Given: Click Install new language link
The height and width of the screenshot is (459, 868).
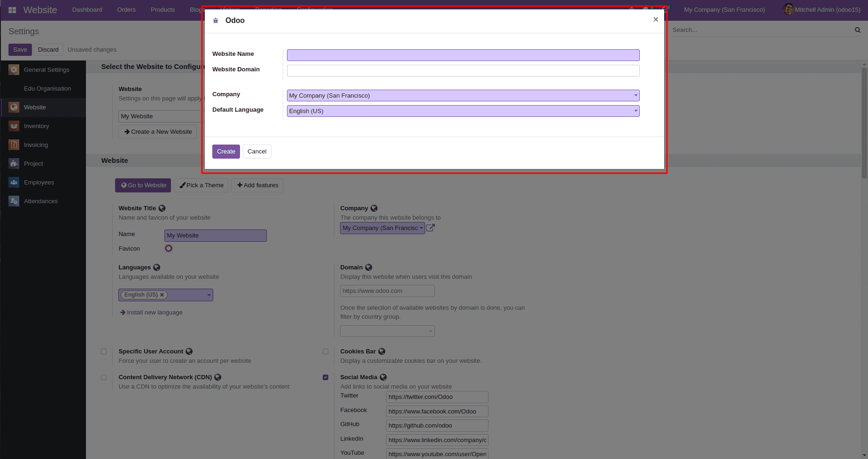Looking at the screenshot, I should (x=151, y=313).
